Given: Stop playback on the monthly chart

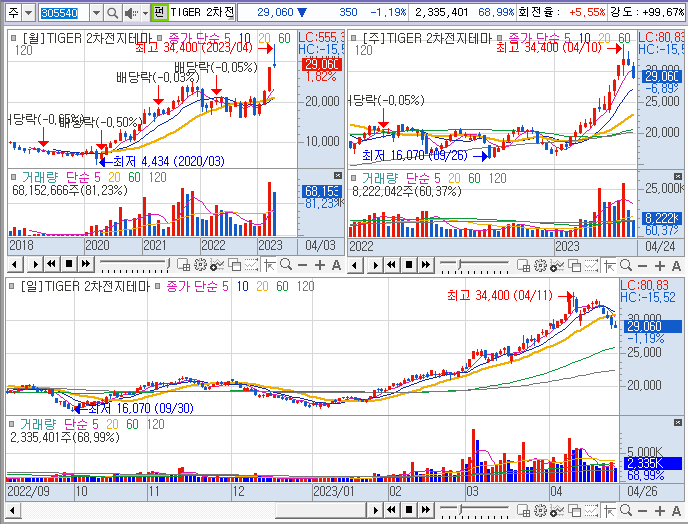Looking at the screenshot, I should pyautogui.click(x=68, y=264).
